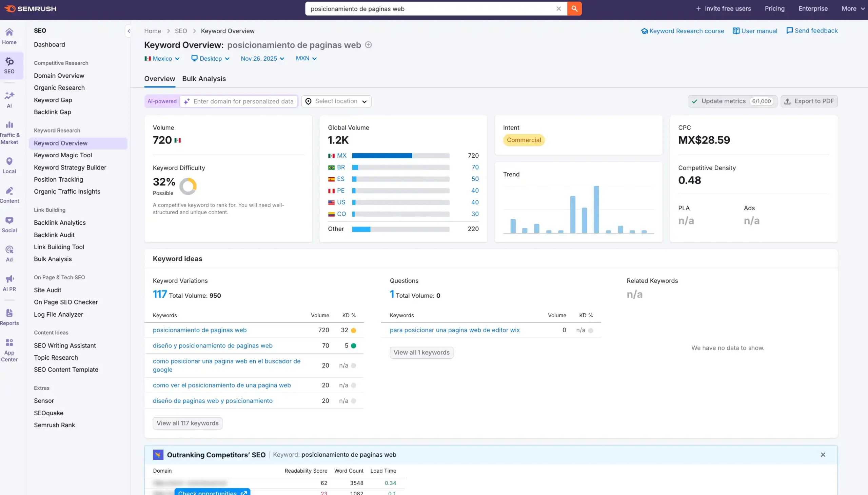Expand the Desktop device selector
868x495 pixels.
[x=210, y=58]
